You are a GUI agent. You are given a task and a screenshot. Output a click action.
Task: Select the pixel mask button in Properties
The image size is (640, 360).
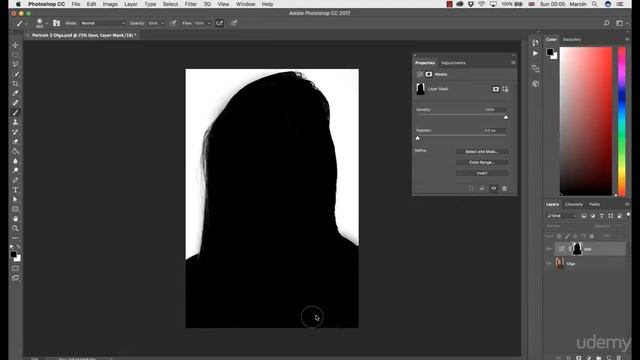(x=496, y=89)
